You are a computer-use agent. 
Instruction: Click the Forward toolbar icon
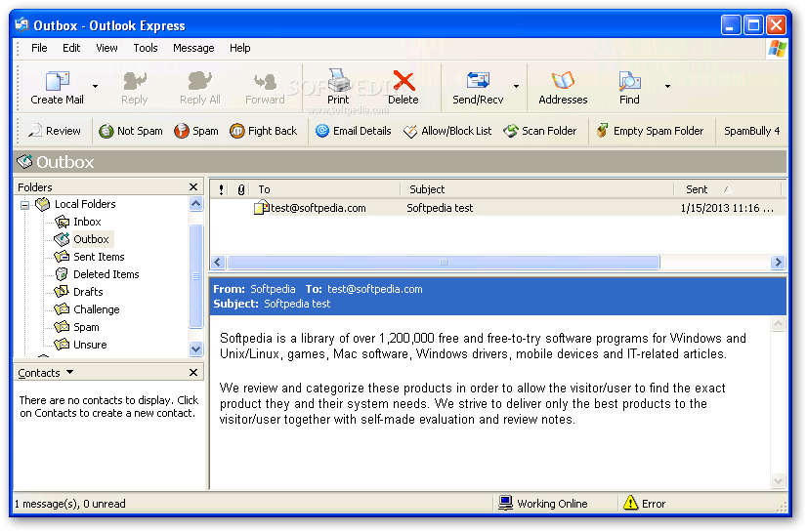pyautogui.click(x=265, y=81)
